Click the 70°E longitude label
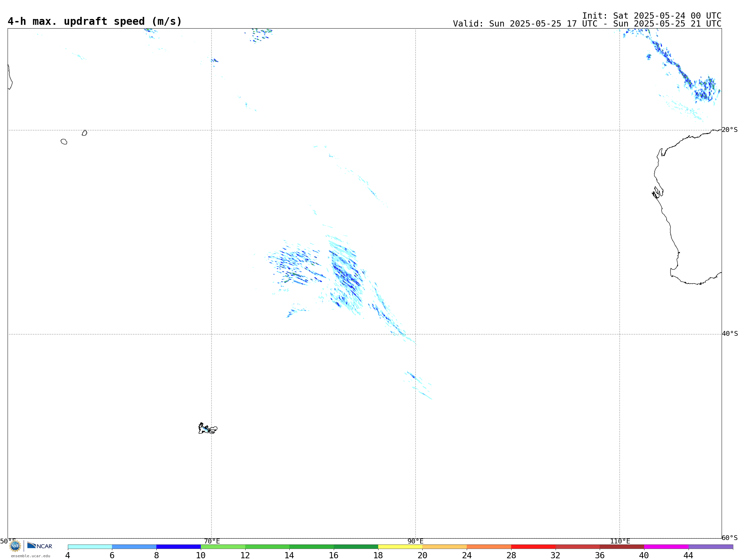Screen dimensions: 744x560 [x=211, y=541]
